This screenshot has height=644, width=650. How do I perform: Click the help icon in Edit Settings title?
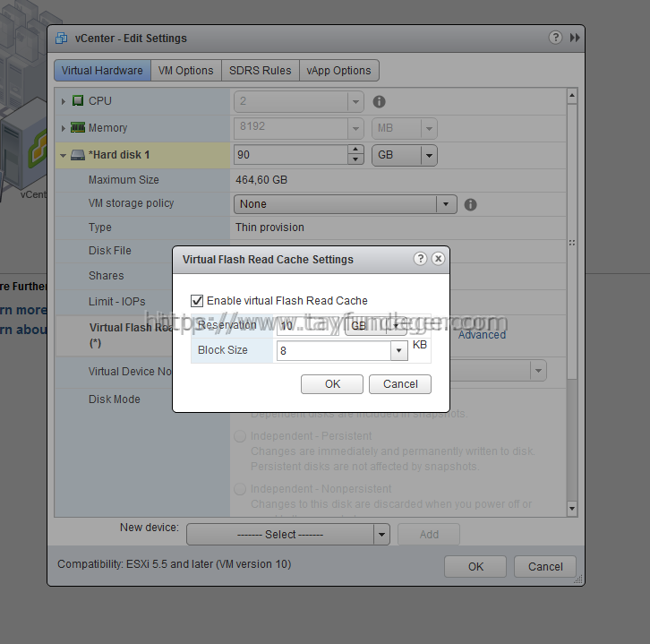pyautogui.click(x=555, y=38)
